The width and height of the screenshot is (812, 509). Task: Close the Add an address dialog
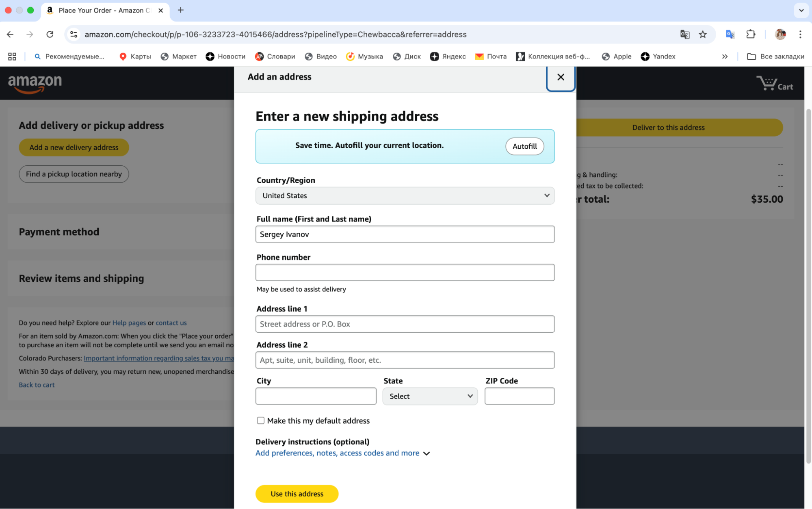click(x=561, y=77)
